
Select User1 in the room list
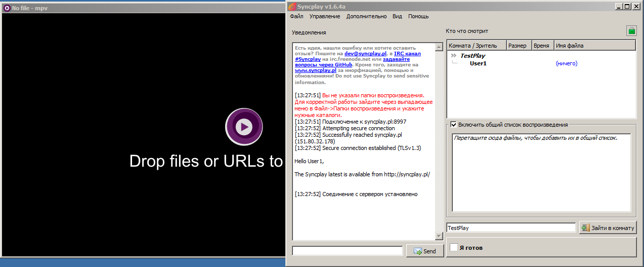click(x=478, y=63)
